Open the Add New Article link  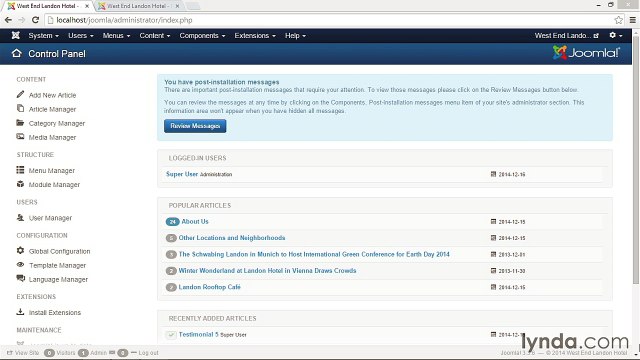coord(52,95)
